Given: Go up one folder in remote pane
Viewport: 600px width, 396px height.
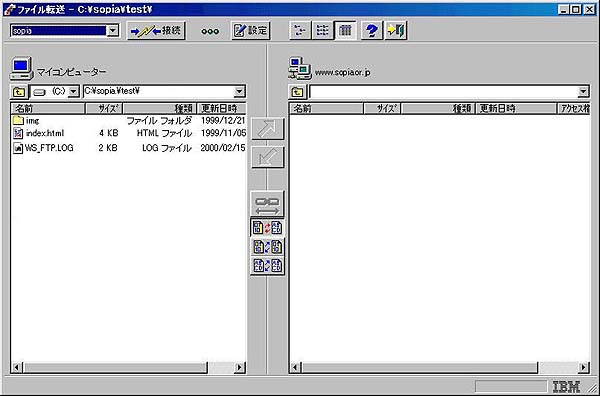Looking at the screenshot, I should pyautogui.click(x=297, y=92).
